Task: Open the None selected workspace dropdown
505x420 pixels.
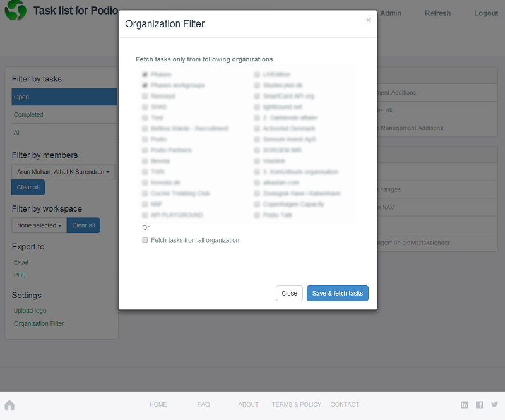Action: pyautogui.click(x=39, y=225)
